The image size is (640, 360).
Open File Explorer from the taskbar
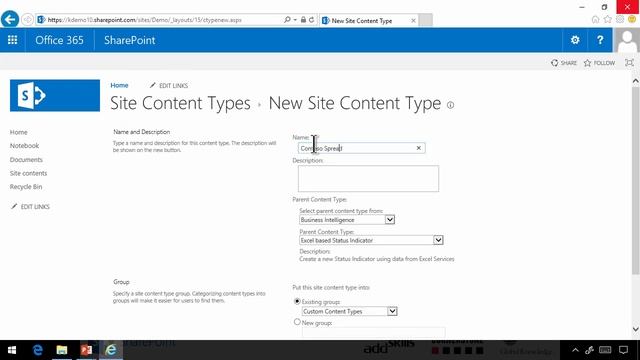62,350
